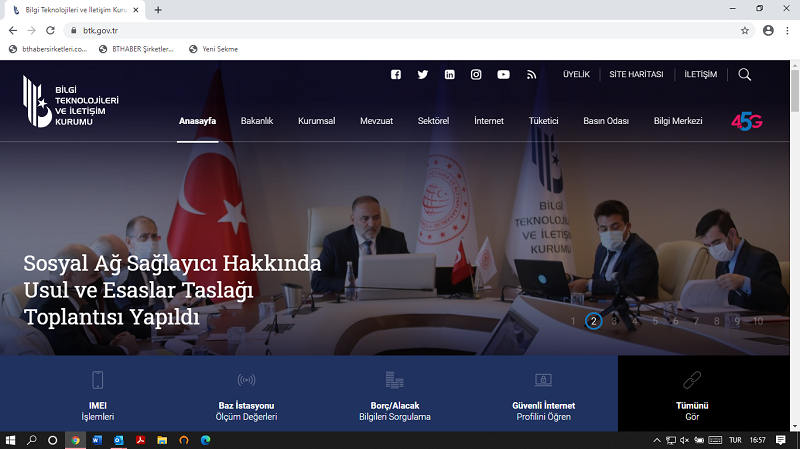Open Windows Start menu
The height and width of the screenshot is (449, 800).
(10, 440)
